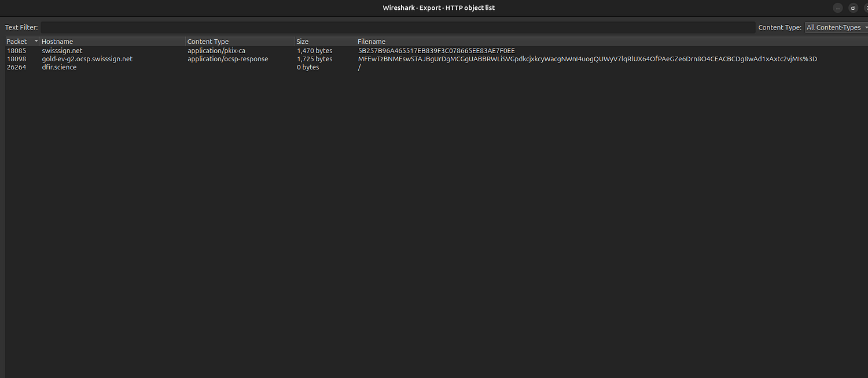Sort the list by Packet column header
The height and width of the screenshot is (378, 868).
tap(17, 42)
